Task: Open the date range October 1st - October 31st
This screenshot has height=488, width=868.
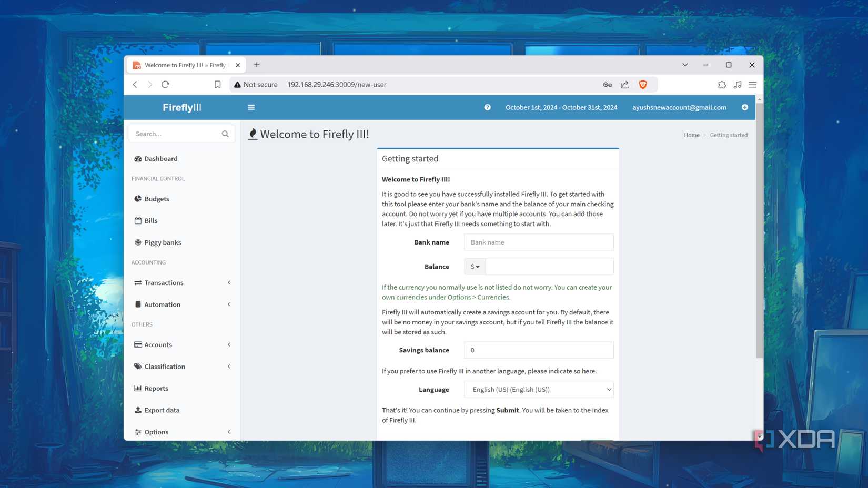Action: 561,107
